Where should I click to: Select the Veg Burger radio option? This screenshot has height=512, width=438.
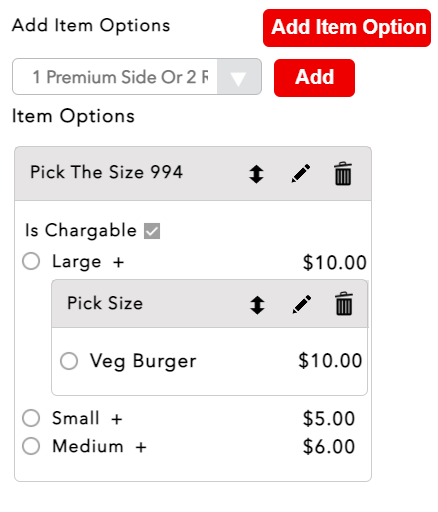click(69, 361)
